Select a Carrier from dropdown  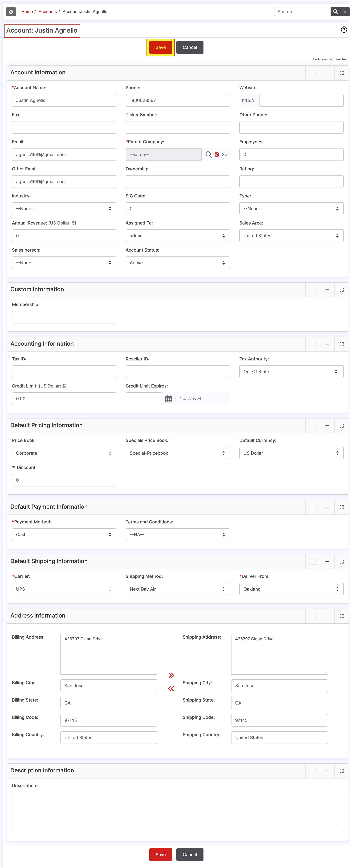pos(64,589)
